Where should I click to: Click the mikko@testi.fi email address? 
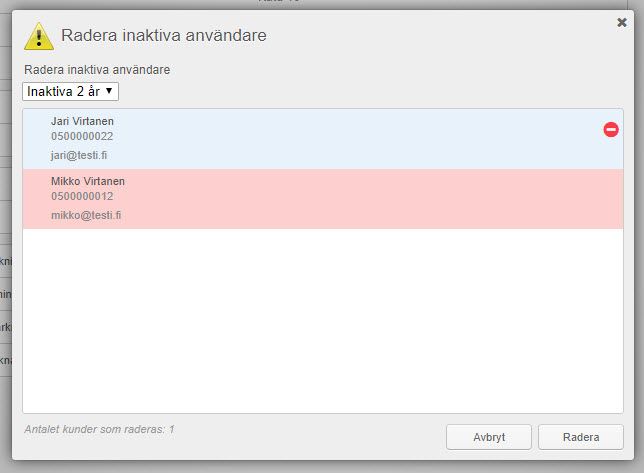[86, 215]
